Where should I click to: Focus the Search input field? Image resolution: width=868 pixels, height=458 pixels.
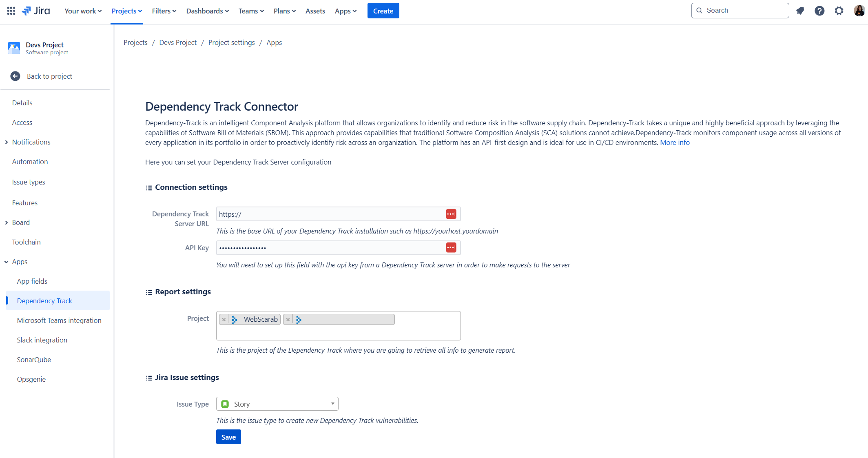click(x=740, y=11)
